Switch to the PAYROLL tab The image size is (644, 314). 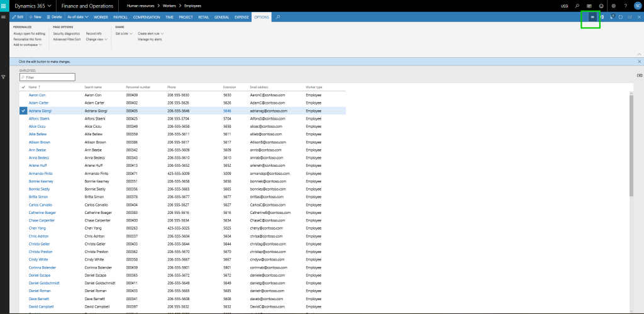click(x=120, y=17)
